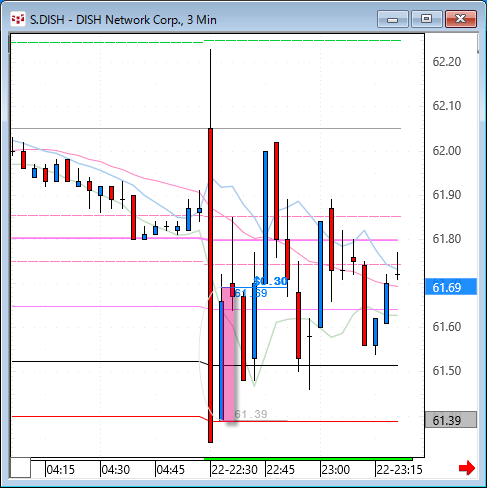Image resolution: width=487 pixels, height=488 pixels.
Task: Click the gray 61.39 stop label on chart
Action: pyautogui.click(x=251, y=414)
